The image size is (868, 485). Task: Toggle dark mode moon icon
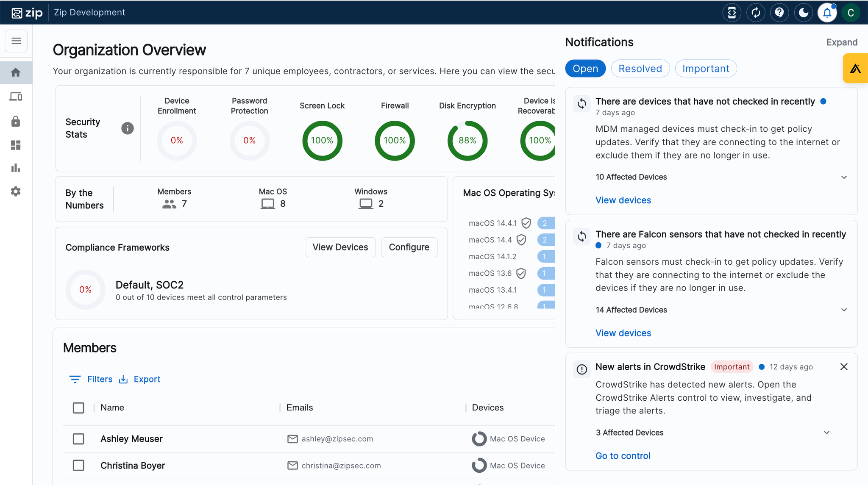(x=803, y=13)
